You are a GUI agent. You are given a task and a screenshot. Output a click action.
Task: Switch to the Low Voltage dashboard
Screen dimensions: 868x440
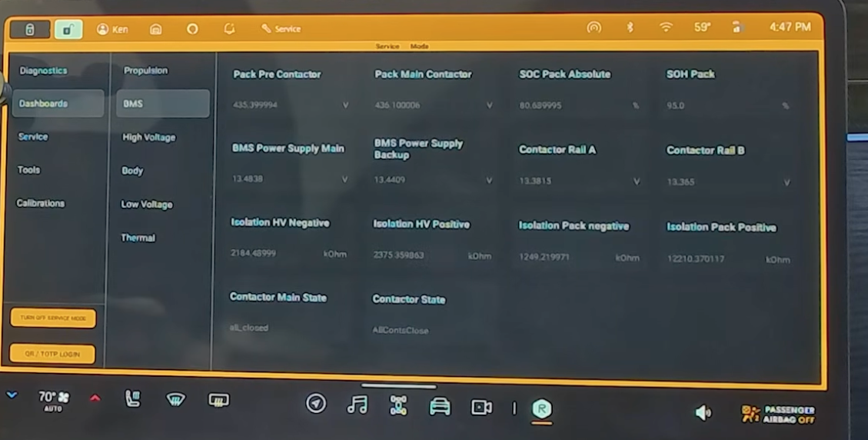point(147,205)
